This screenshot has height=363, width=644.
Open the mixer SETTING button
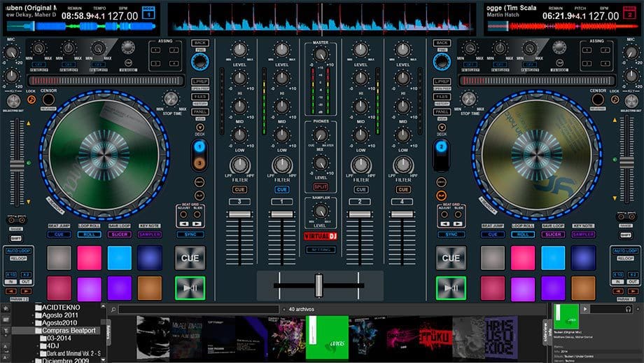click(x=321, y=249)
